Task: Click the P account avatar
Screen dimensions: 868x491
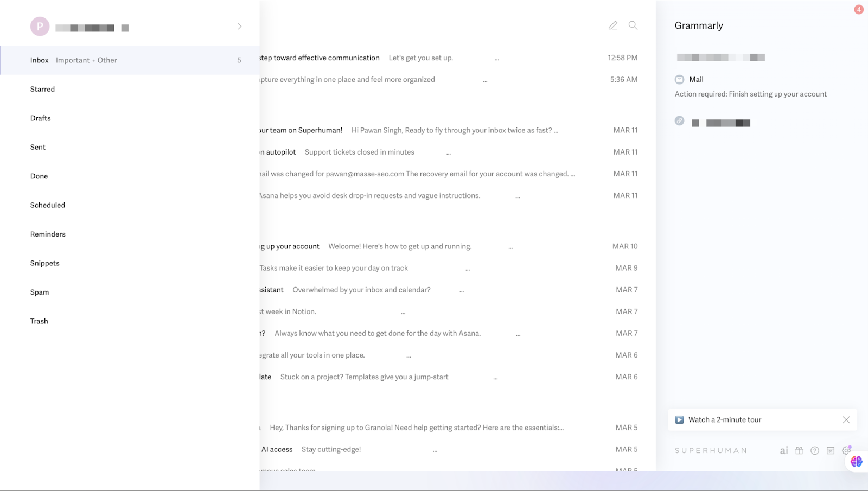Action: coord(40,26)
